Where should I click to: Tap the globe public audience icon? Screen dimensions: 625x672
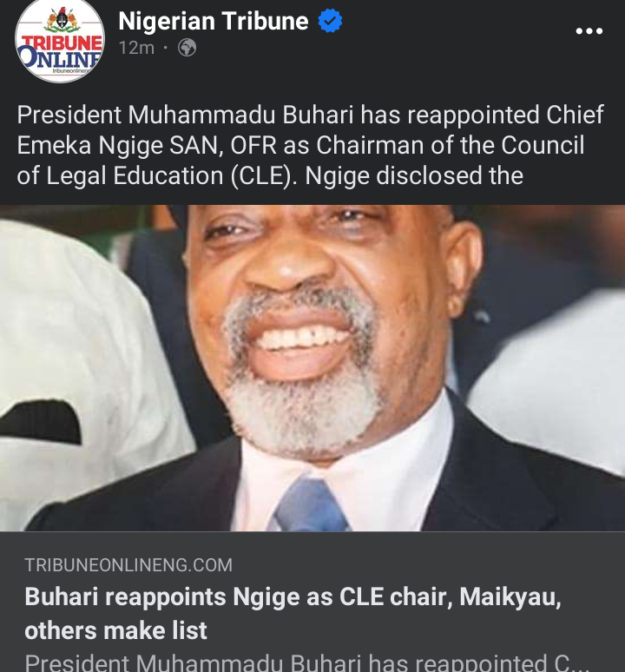187,48
